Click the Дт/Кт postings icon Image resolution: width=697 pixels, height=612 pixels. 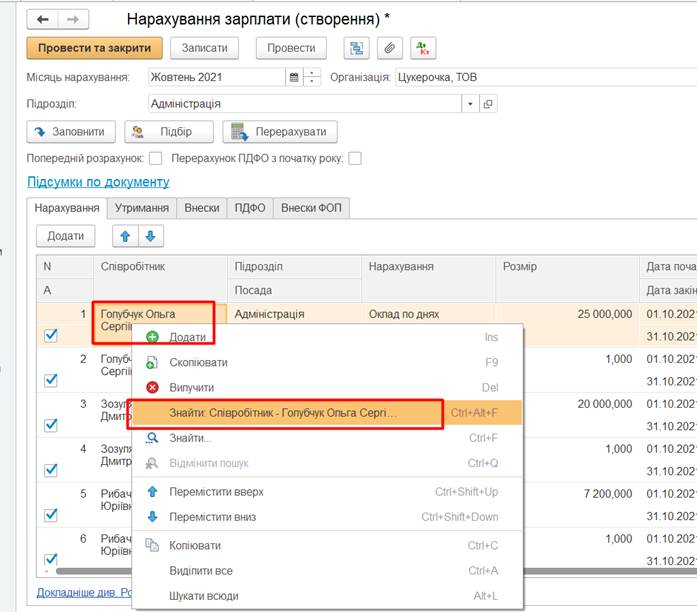tap(424, 48)
